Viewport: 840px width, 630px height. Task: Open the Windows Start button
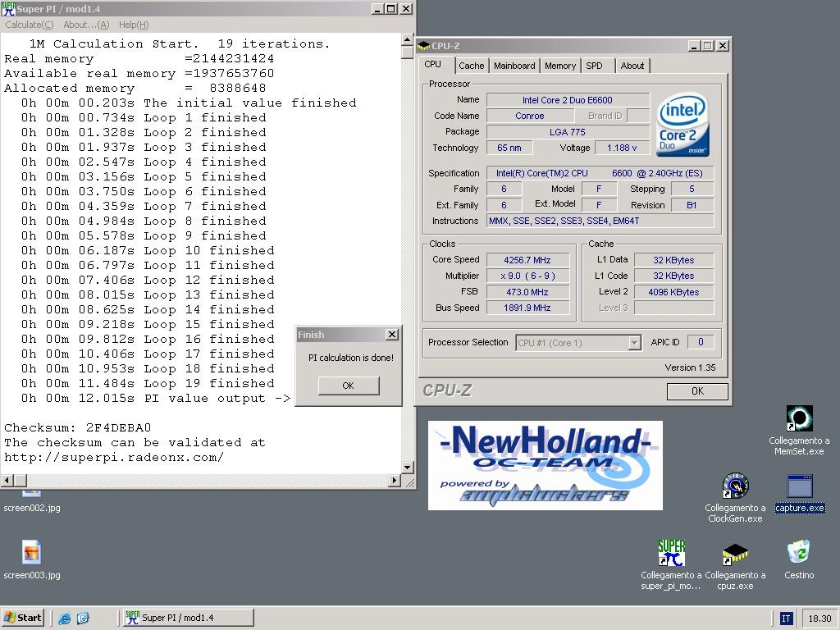22,618
